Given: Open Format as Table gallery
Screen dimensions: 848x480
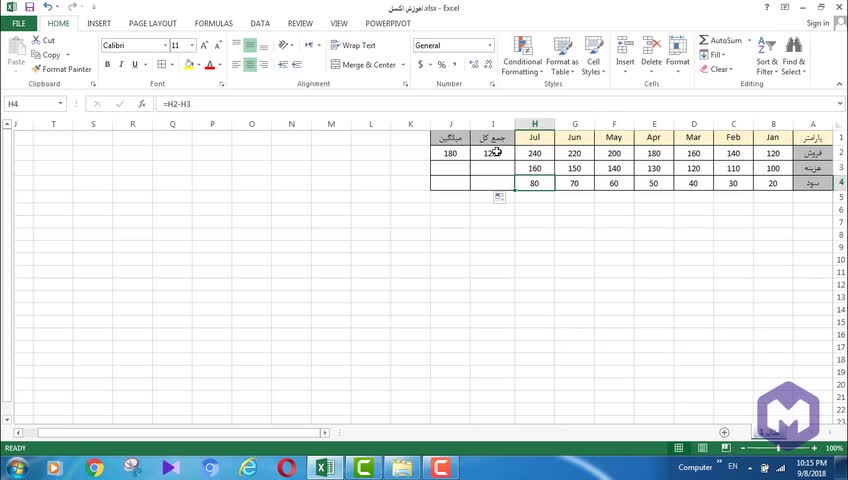Looking at the screenshot, I should [x=562, y=56].
